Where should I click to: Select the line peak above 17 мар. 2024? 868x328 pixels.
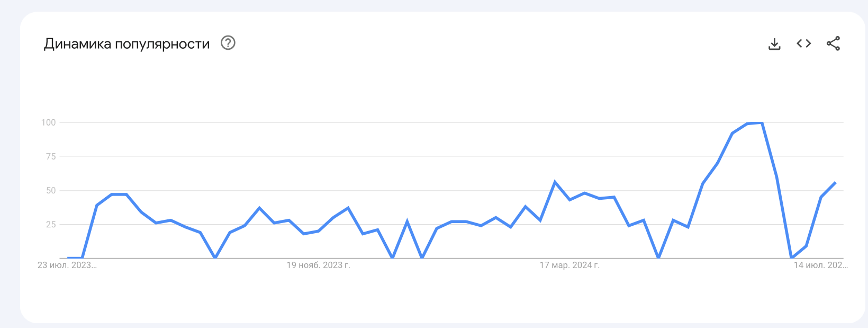[x=555, y=182]
